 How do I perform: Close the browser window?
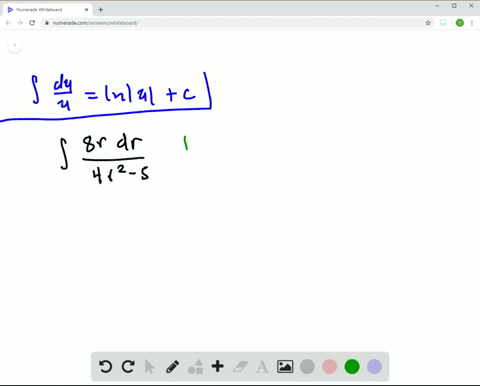click(x=471, y=6)
